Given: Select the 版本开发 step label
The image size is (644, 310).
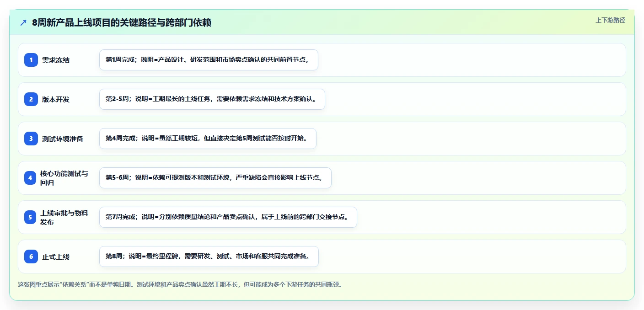Looking at the screenshot, I should 56,99.
